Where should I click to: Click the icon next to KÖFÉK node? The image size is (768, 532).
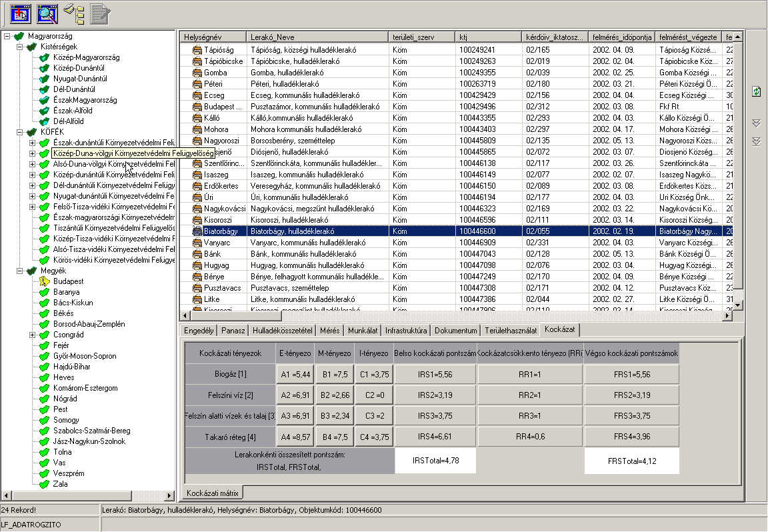32,132
